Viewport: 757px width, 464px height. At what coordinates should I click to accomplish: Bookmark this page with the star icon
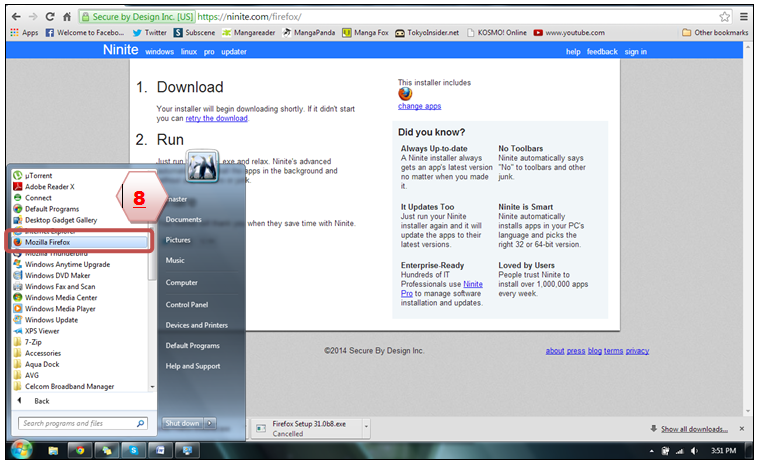tap(724, 16)
